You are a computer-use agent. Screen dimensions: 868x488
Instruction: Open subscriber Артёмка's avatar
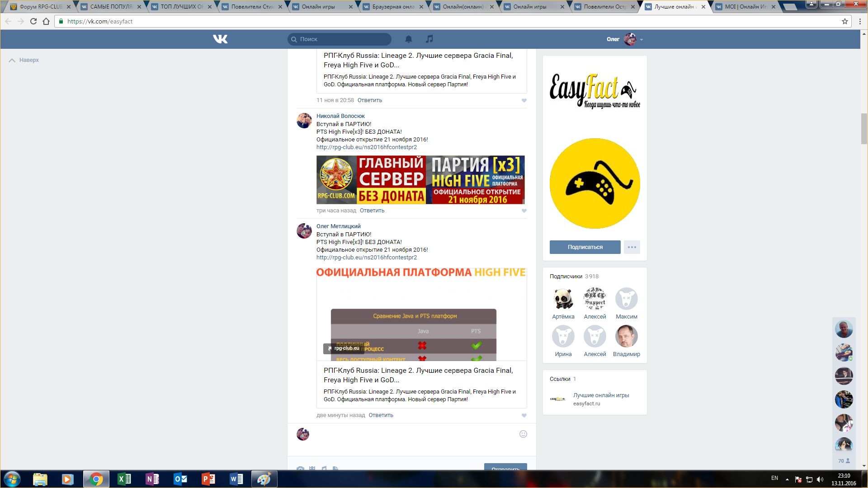point(563,299)
